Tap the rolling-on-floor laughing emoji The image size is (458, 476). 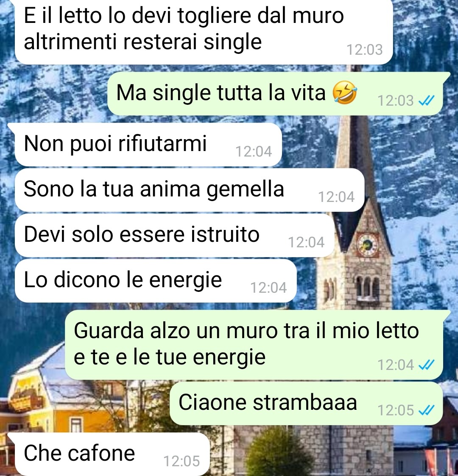pyautogui.click(x=345, y=92)
